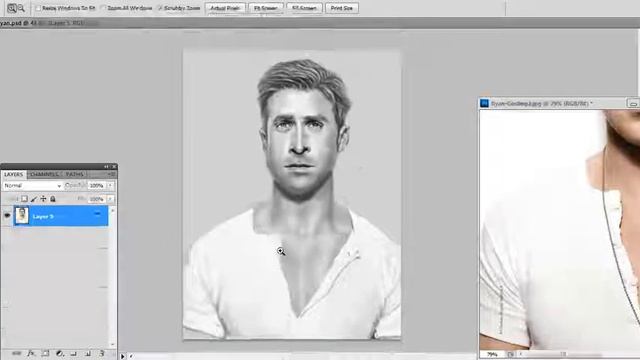Toggle Lock position icon
Screen dimensions: 640x360
click(43, 199)
